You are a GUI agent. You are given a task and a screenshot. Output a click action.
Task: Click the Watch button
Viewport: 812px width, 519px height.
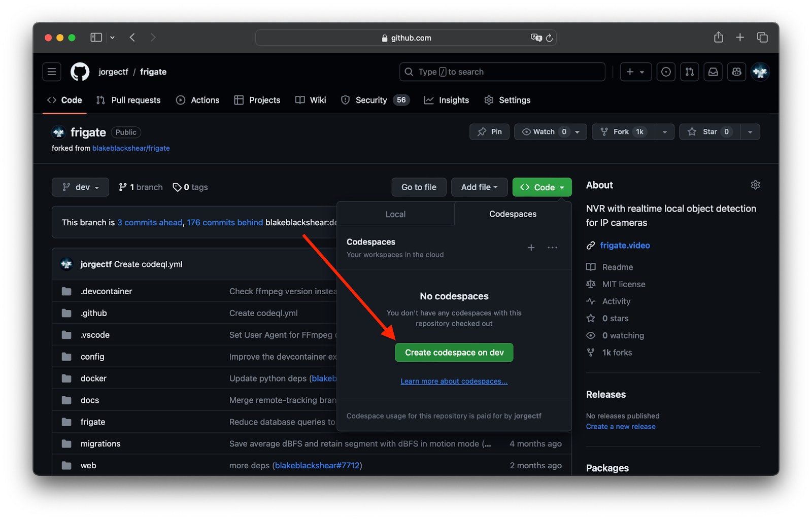point(551,132)
